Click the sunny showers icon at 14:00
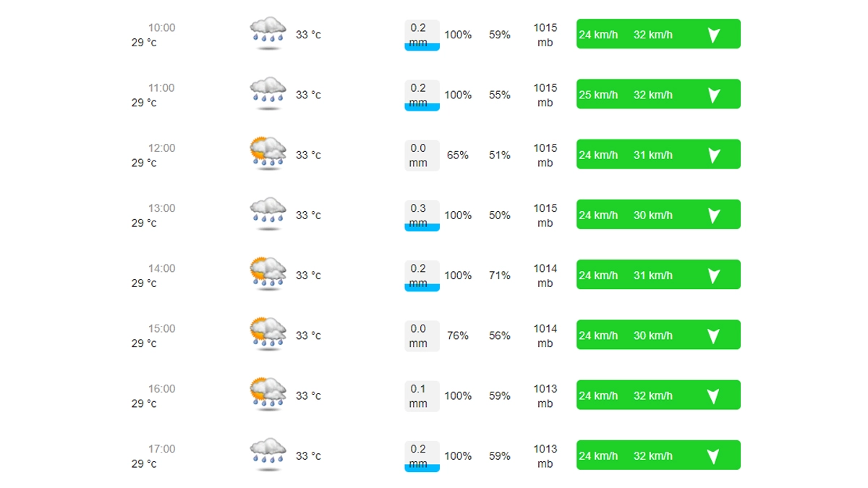 click(268, 273)
